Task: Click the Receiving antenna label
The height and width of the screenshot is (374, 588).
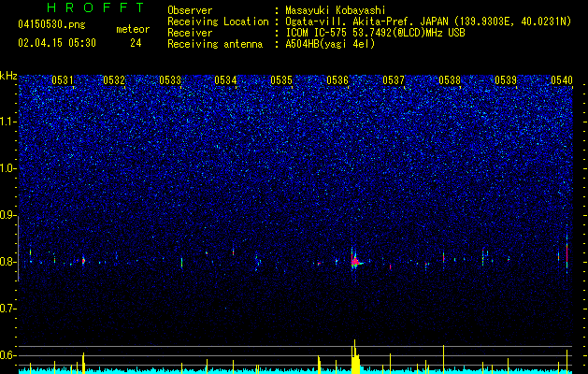Action: point(215,44)
